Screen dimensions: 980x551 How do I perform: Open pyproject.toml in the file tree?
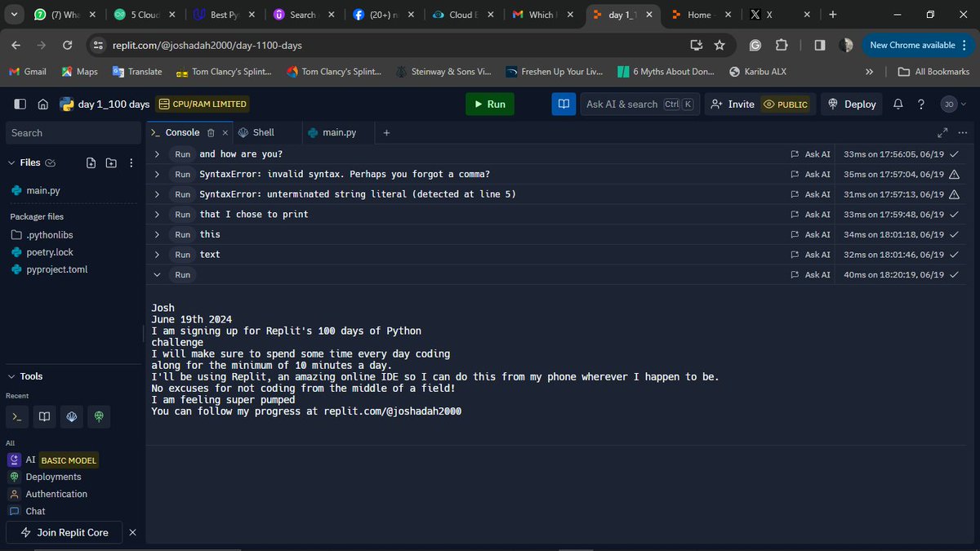(56, 269)
